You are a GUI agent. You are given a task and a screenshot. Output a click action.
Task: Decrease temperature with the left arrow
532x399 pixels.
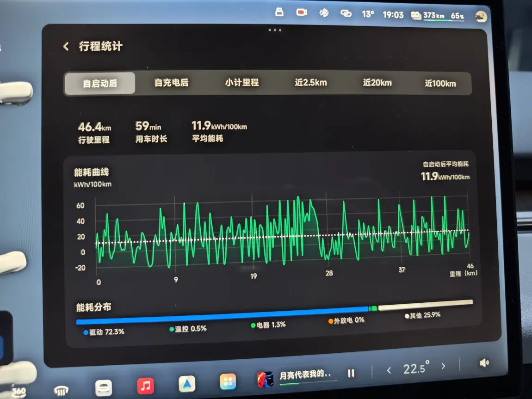389,370
